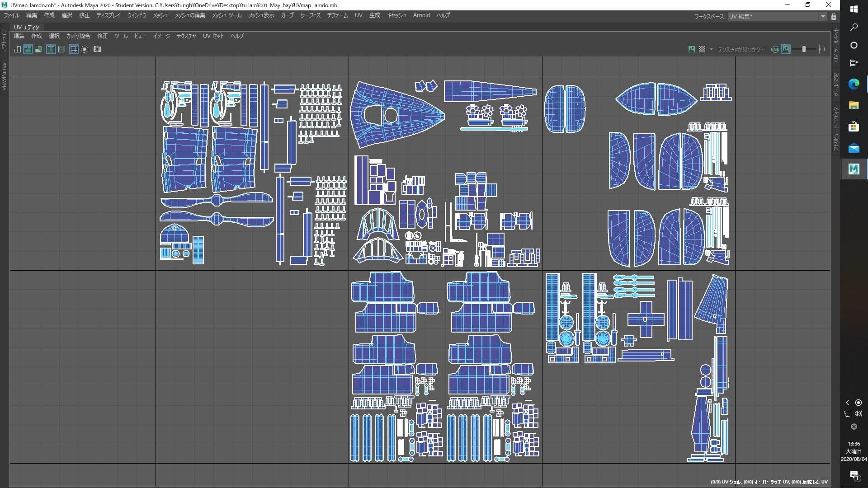Click the wireframe UV shell display icon
Viewport: 868px width, 488px height.
pyautogui.click(x=18, y=49)
